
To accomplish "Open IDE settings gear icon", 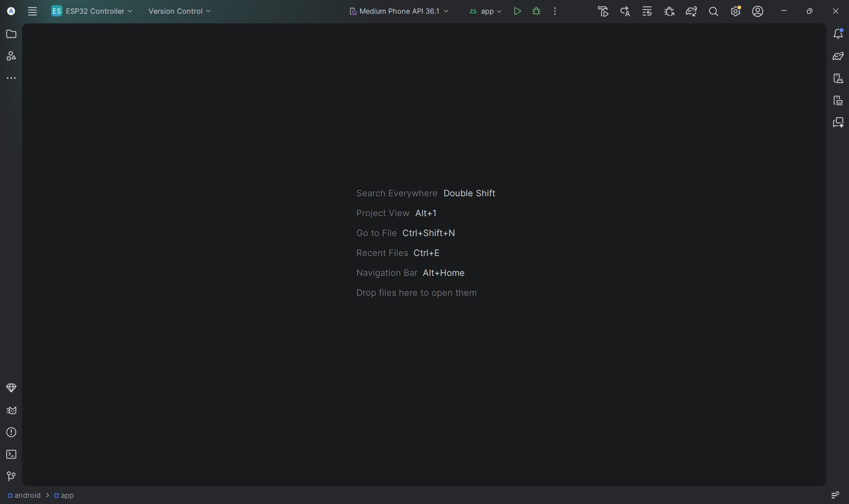I will pos(735,11).
